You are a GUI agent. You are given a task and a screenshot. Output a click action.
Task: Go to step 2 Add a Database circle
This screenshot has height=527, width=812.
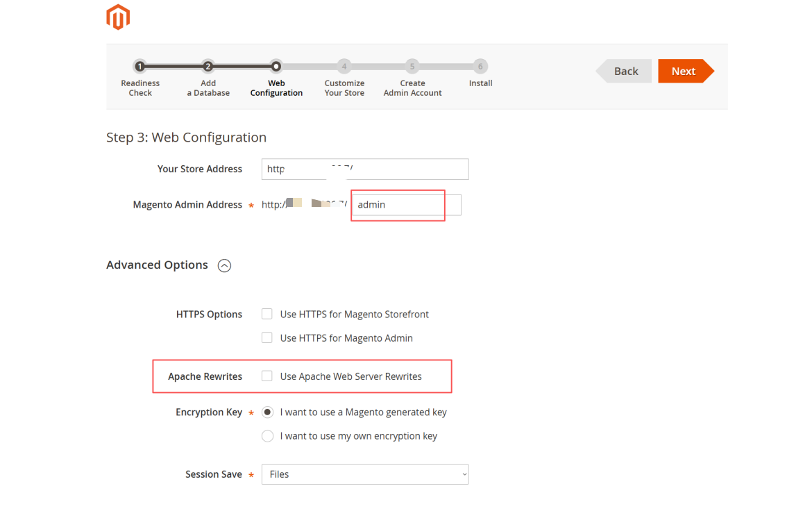(208, 67)
